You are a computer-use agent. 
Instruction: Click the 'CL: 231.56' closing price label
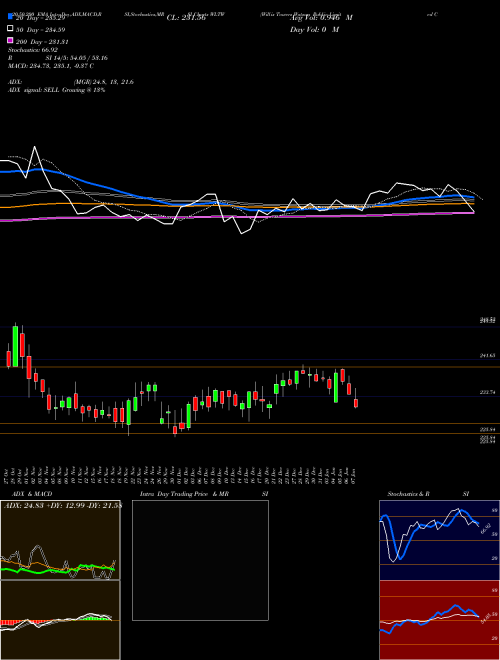point(186,18)
